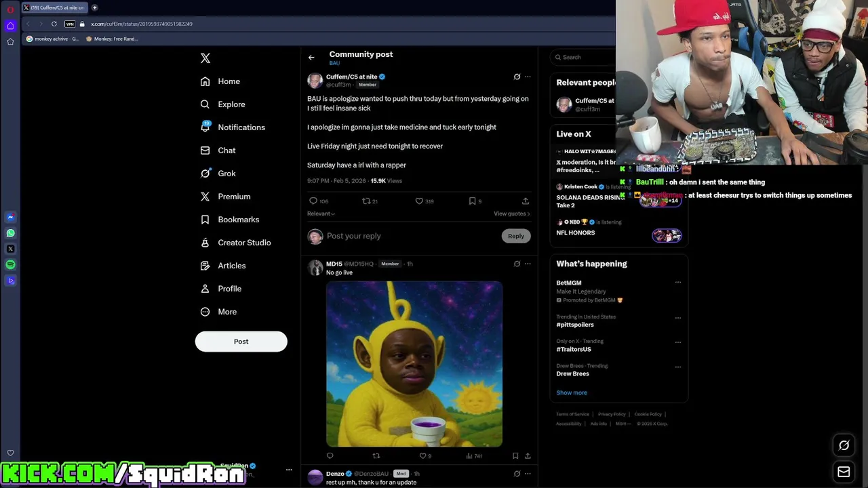Open more options for #TraitorsUS trend
Image resolution: width=868 pixels, height=488 pixels.
[x=677, y=342]
